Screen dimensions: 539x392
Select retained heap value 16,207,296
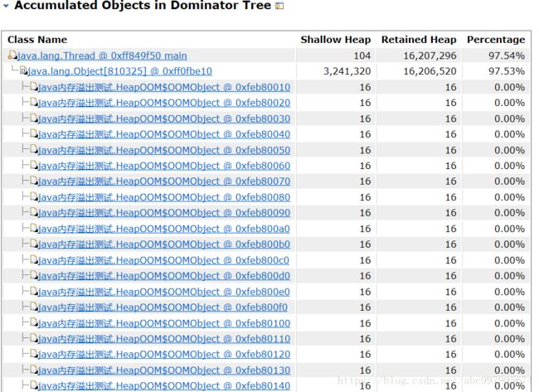tap(430, 56)
